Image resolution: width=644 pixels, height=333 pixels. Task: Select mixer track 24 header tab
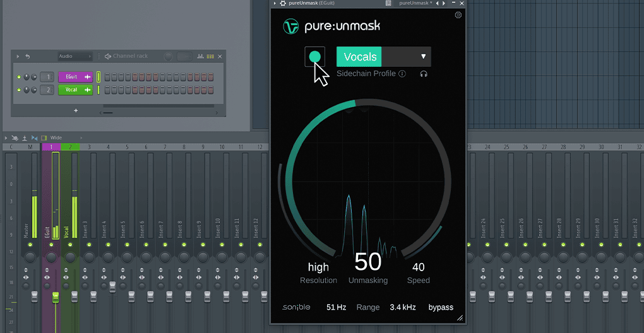tap(487, 147)
